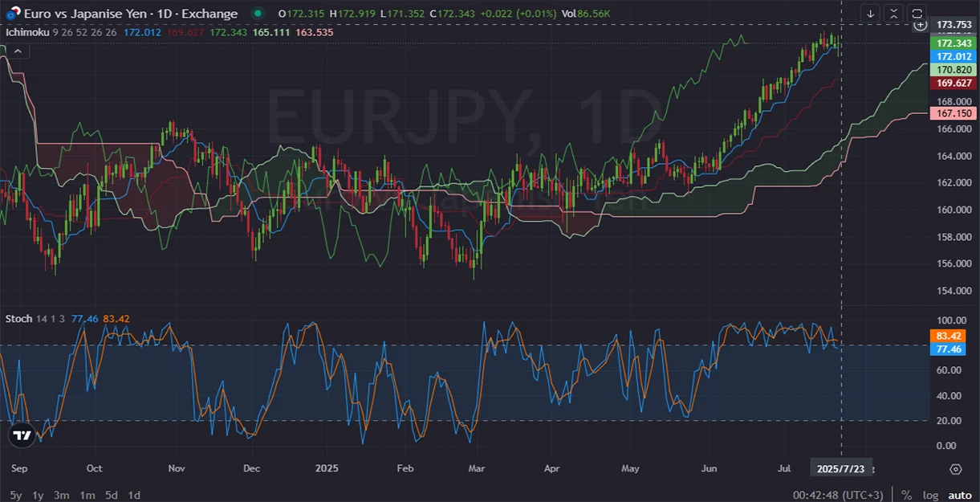Click the 83.42 orange Stoch scale label
Image resolution: width=980 pixels, height=502 pixels.
click(x=948, y=336)
